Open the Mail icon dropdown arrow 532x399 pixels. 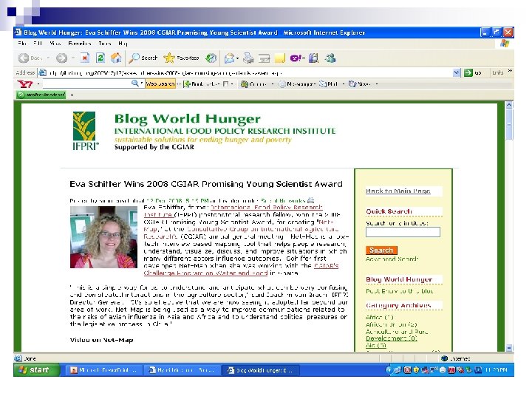[237, 58]
